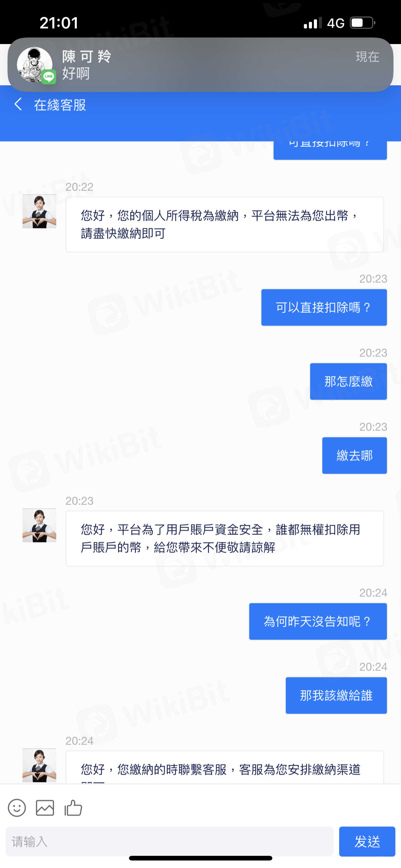Open 陳可羚 avatar in the notification banner
This screenshot has height=868, width=401.
pos(35,64)
